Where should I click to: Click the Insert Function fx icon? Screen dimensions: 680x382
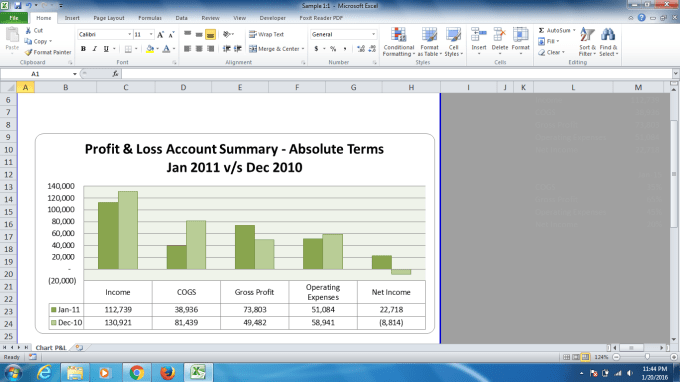[115, 74]
